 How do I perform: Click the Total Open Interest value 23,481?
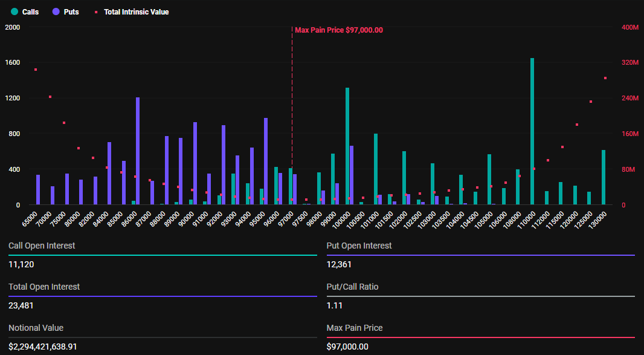point(21,305)
